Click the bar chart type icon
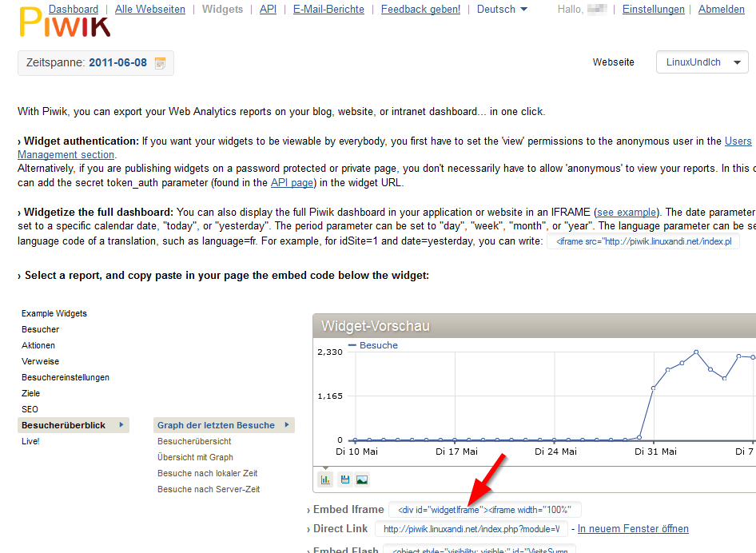 tap(326, 479)
